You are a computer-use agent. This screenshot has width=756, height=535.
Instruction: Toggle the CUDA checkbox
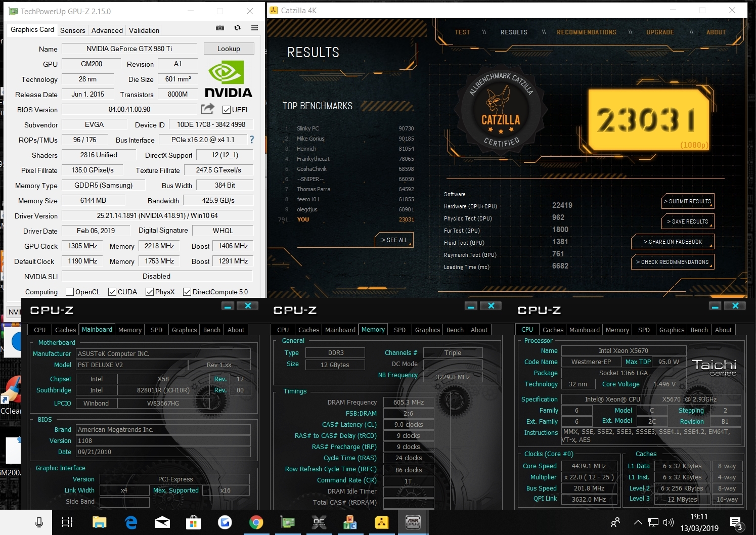tap(112, 292)
